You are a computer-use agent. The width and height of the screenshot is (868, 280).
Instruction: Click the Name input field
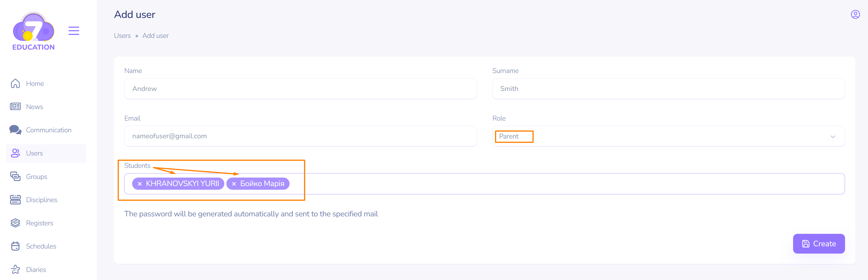coord(300,89)
